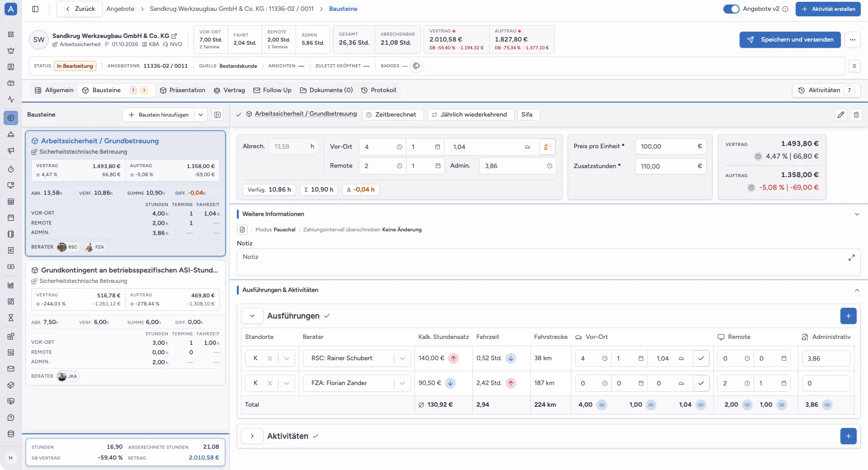This screenshot has height=470, width=868.
Task: Collapse the Weitere Informationen section
Action: 857,214
